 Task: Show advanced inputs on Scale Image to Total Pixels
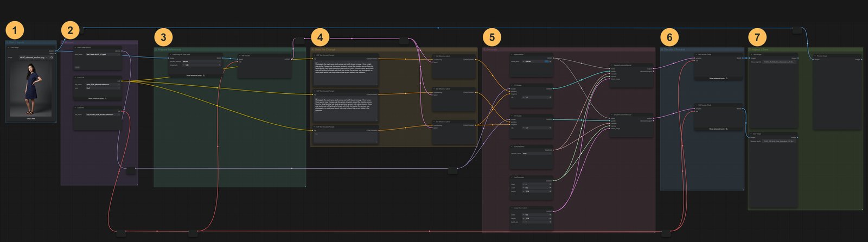tap(195, 75)
